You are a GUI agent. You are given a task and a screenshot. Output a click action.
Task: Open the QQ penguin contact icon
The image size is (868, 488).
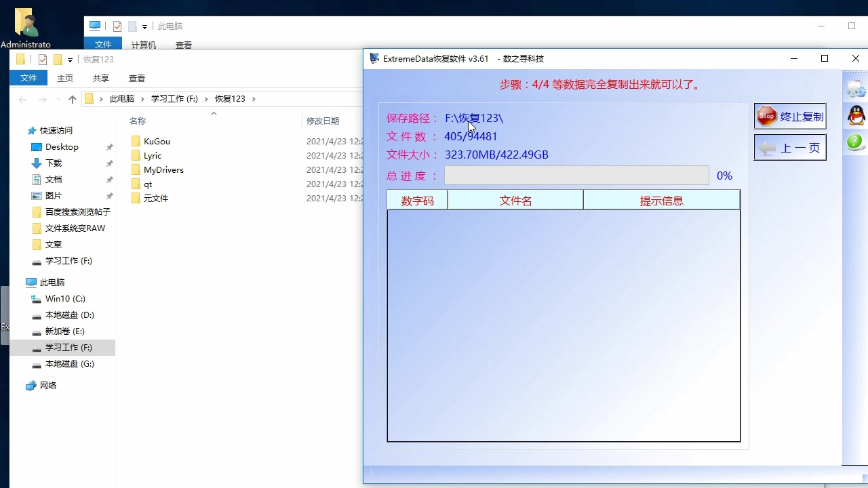click(856, 115)
